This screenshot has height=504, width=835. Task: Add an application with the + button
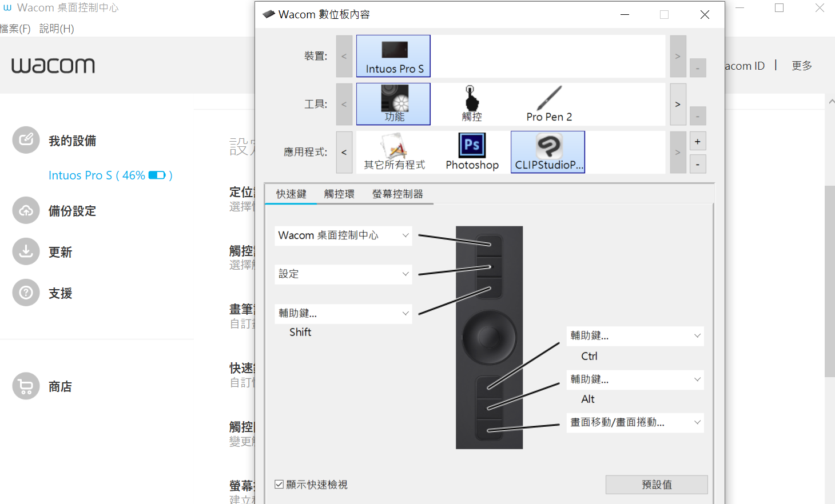click(x=698, y=141)
